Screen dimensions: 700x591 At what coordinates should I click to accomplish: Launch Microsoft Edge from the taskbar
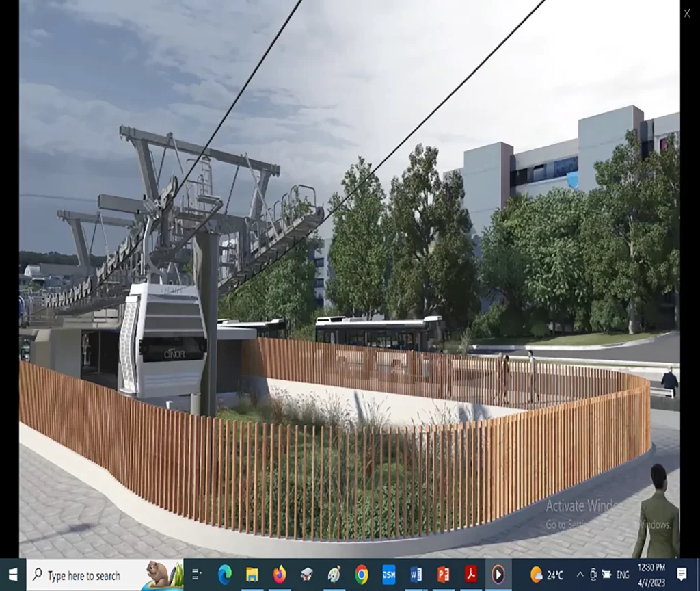(x=224, y=575)
